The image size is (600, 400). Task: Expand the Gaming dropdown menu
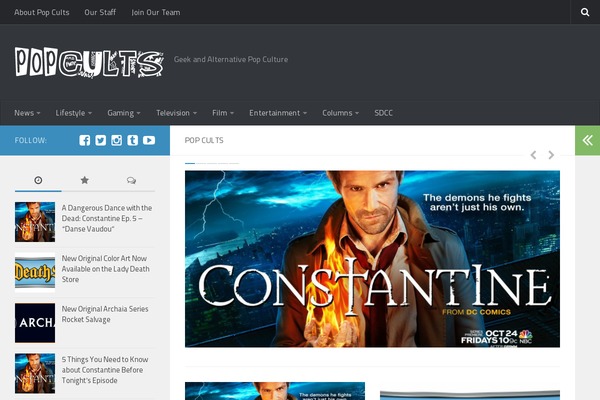[124, 113]
